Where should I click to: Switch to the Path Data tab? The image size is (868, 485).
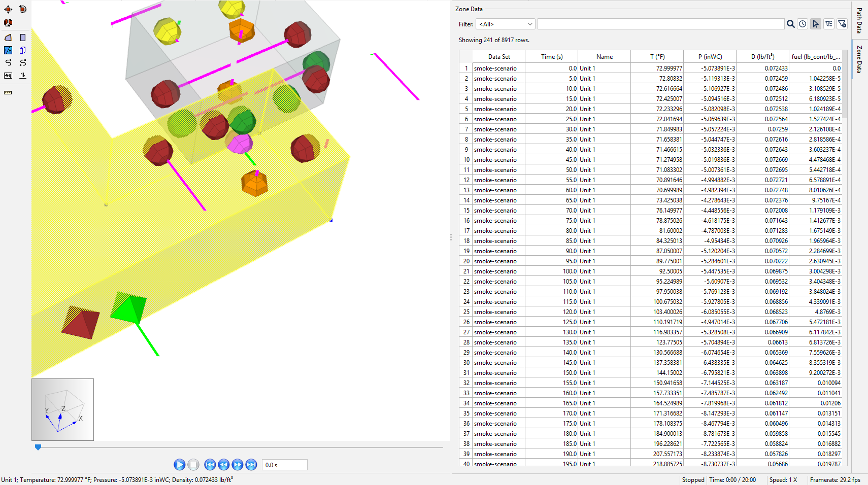pyautogui.click(x=859, y=20)
